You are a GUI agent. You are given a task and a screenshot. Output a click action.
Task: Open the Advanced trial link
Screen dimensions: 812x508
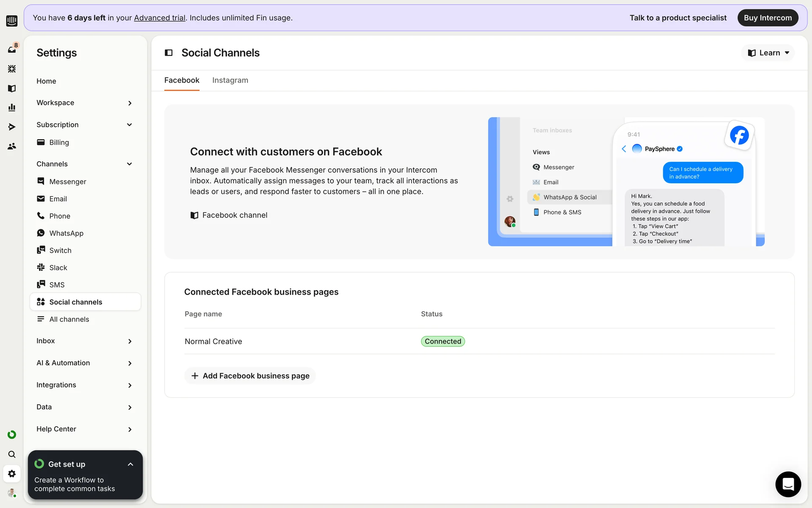point(159,18)
